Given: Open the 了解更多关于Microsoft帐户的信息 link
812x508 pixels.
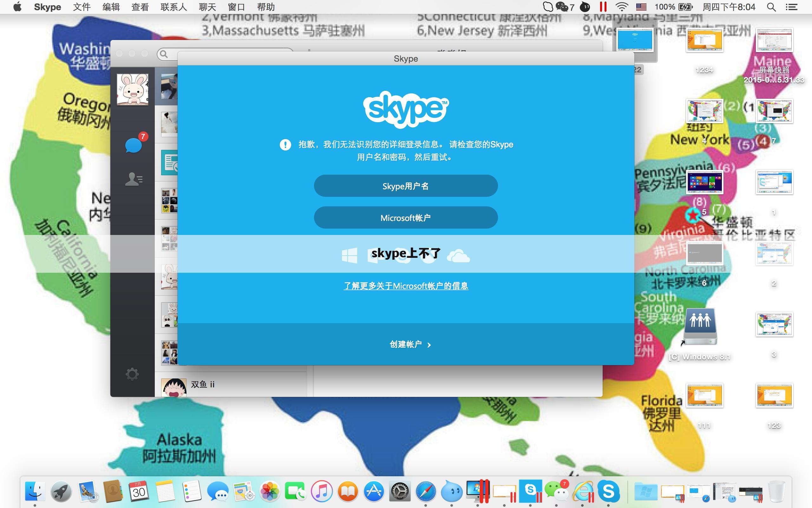Looking at the screenshot, I should (406, 286).
